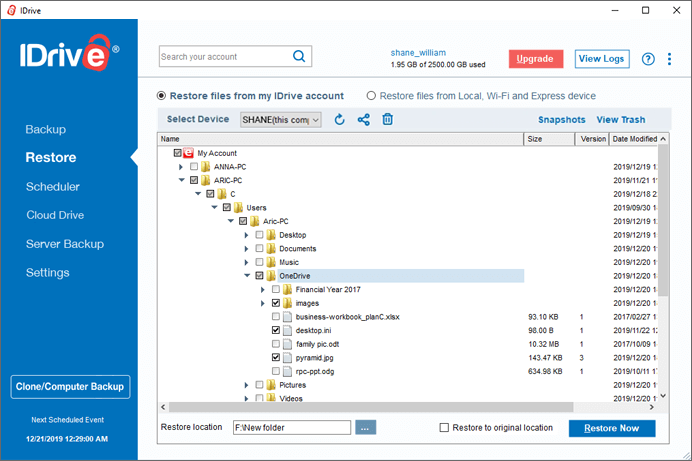Check the Desktop folder checkbox
Viewport: 692px width, 461px height.
pos(260,235)
